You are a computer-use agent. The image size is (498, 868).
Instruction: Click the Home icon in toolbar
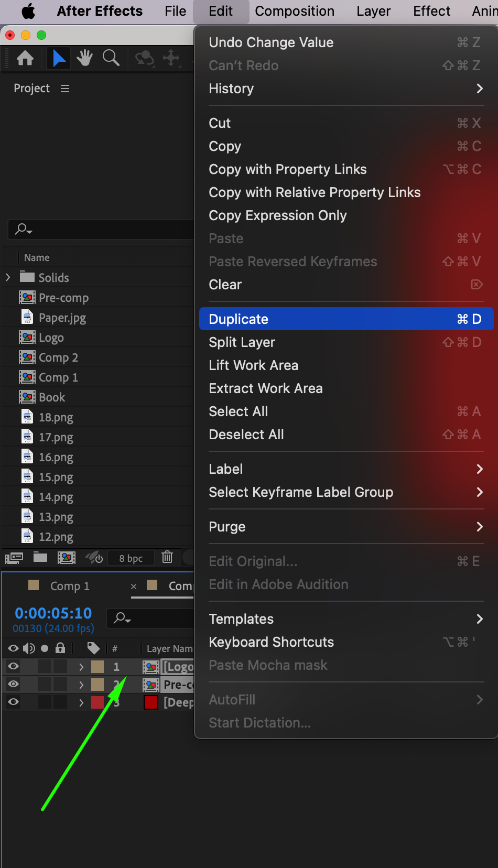tap(25, 58)
